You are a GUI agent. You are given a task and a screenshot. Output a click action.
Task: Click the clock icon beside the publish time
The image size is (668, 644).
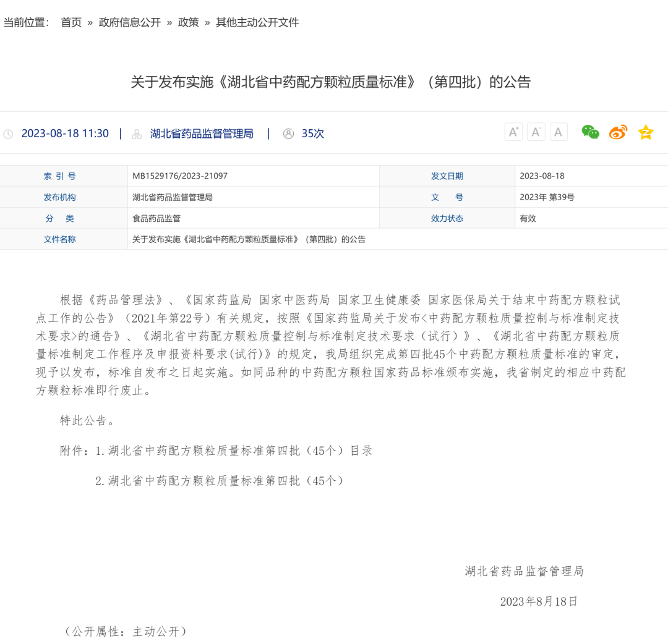pyautogui.click(x=8, y=134)
